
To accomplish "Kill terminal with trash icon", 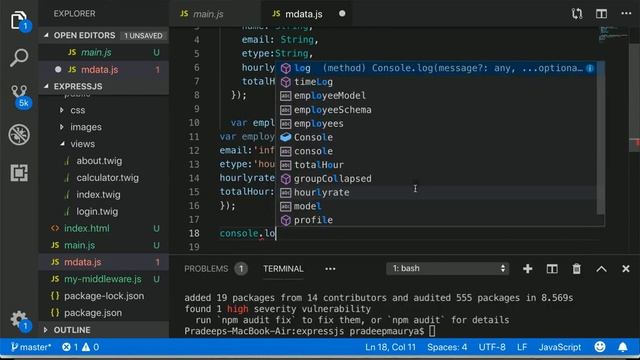I will click(576, 269).
